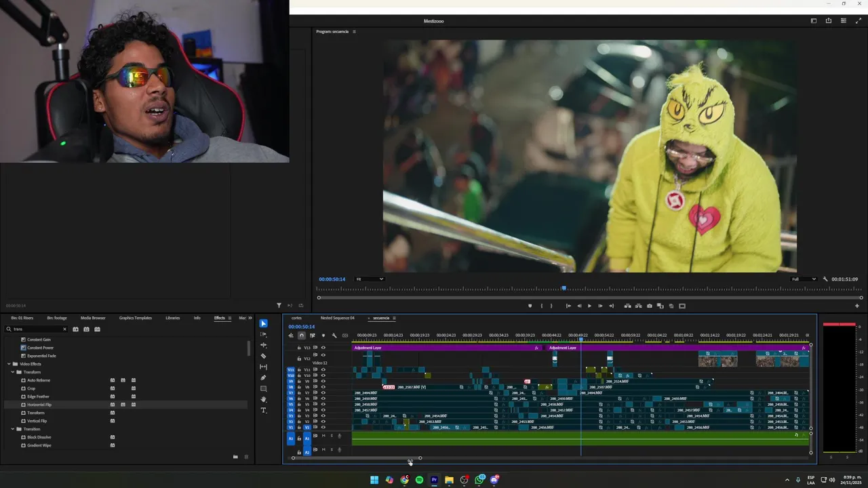Image resolution: width=868 pixels, height=488 pixels.
Task: Click the effects search field
Action: [x=37, y=329]
